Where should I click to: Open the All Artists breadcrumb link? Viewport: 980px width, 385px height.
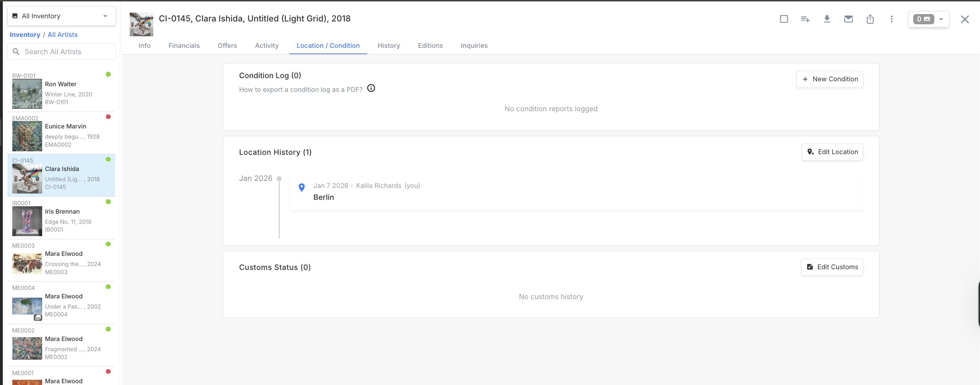coord(63,34)
